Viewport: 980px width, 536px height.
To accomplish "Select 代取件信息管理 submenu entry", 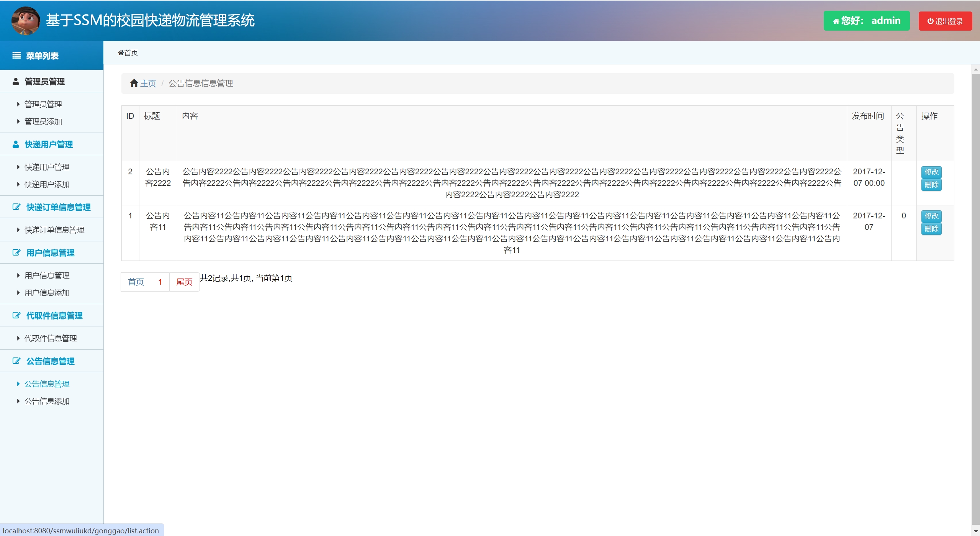I will click(51, 339).
